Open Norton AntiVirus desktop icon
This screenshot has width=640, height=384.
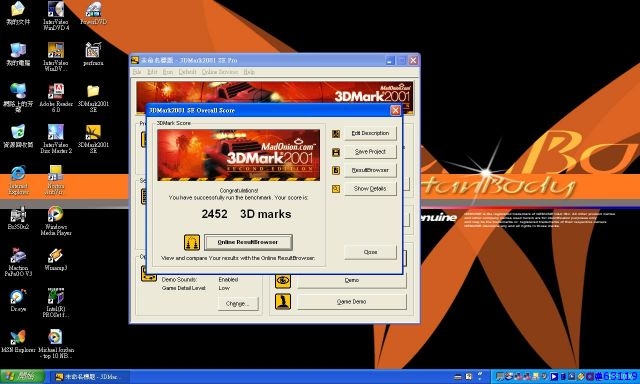[x=56, y=180]
